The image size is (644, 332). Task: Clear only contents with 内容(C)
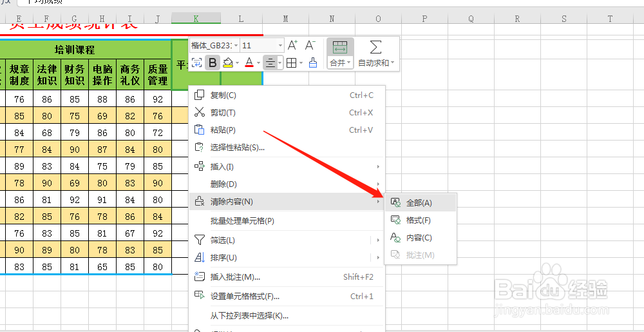pyautogui.click(x=421, y=237)
